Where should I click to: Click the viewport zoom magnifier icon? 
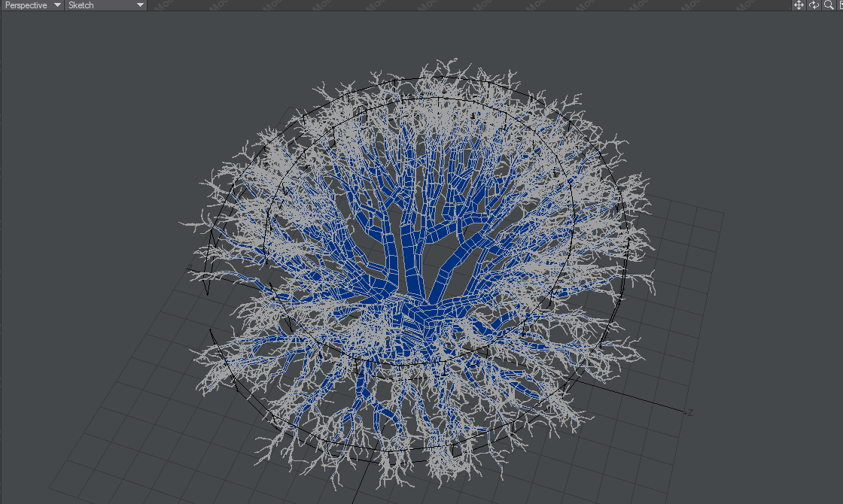click(x=829, y=5)
